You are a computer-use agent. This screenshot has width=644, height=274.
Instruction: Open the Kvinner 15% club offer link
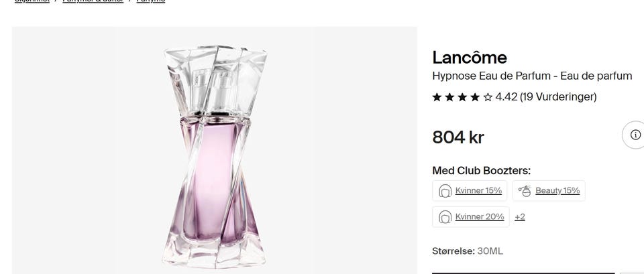point(478,191)
